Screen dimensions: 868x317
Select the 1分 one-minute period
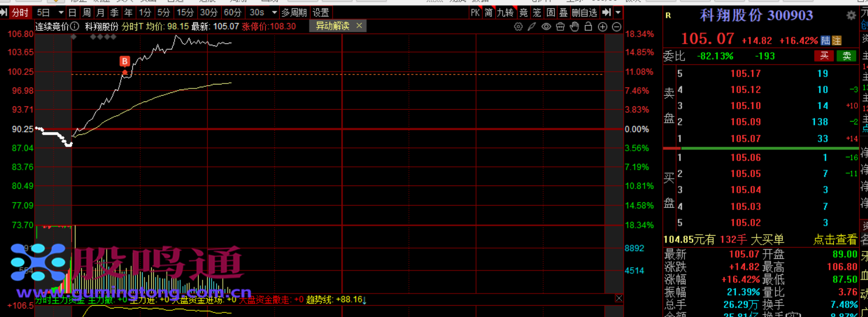coord(144,12)
